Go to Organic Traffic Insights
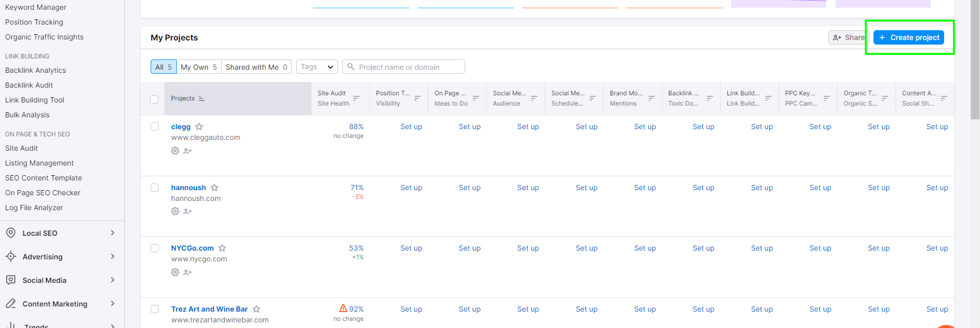Screen dimensions: 980x328 click(x=44, y=37)
